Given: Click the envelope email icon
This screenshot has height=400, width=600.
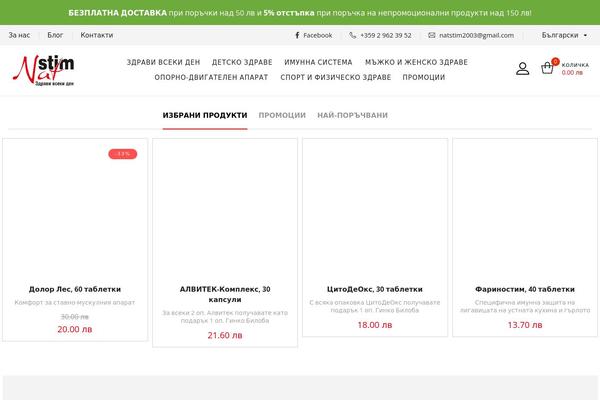Looking at the screenshot, I should (x=432, y=35).
